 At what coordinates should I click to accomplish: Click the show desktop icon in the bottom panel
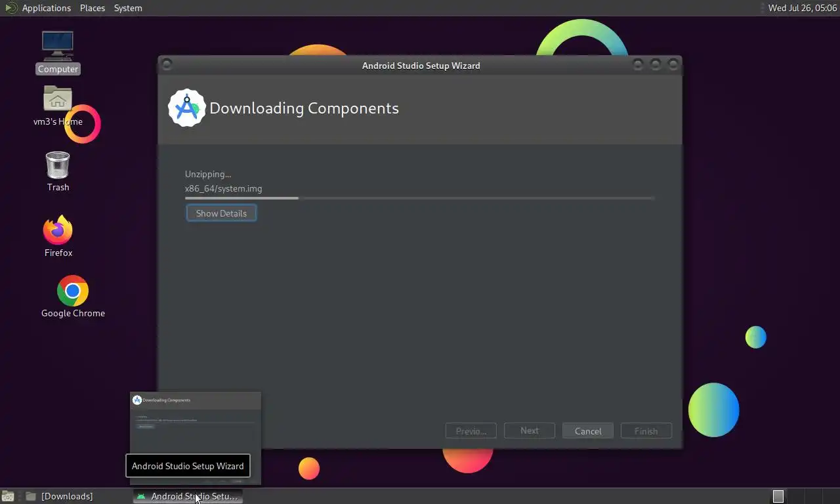pos(8,496)
